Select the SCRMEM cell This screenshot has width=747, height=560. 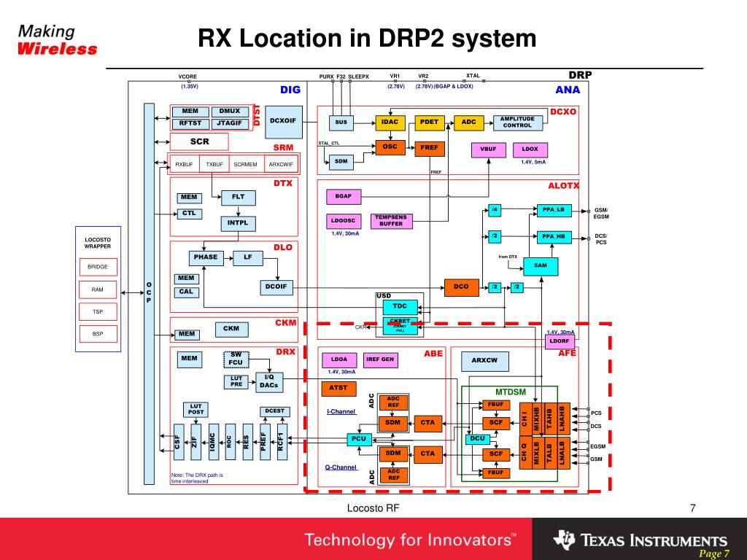click(246, 164)
